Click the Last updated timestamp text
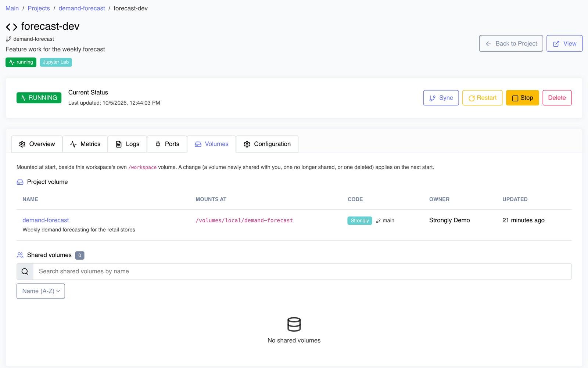 pyautogui.click(x=114, y=103)
